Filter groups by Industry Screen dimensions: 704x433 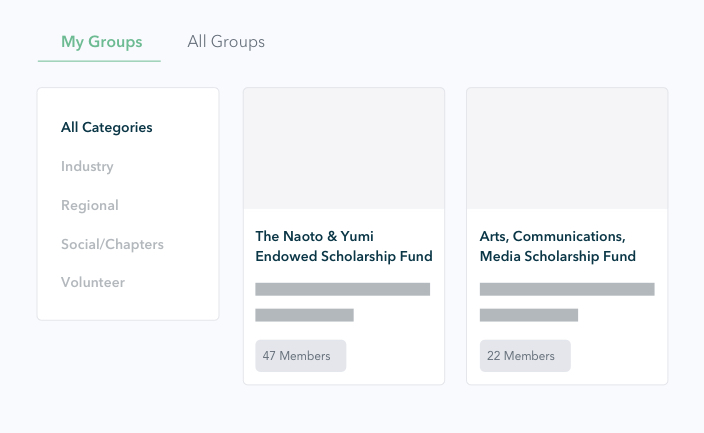(87, 167)
